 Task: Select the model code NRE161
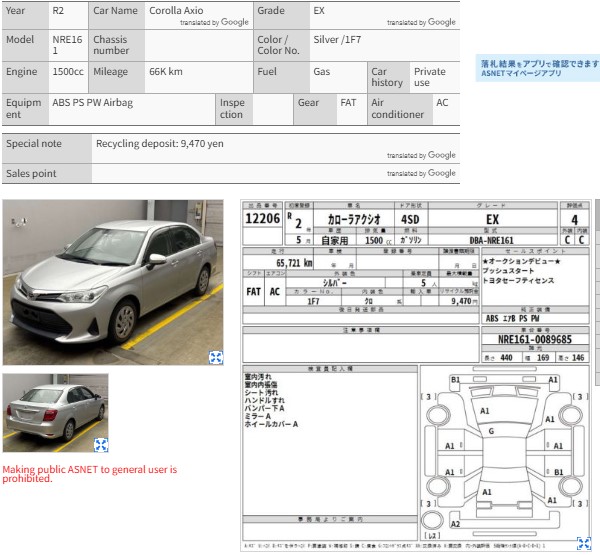coord(67,45)
